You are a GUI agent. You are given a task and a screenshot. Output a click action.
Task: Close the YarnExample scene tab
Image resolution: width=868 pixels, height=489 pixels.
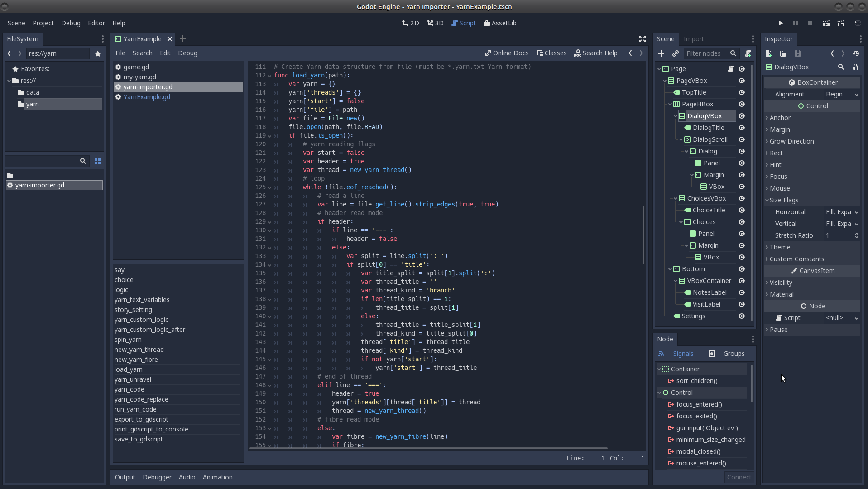(170, 39)
